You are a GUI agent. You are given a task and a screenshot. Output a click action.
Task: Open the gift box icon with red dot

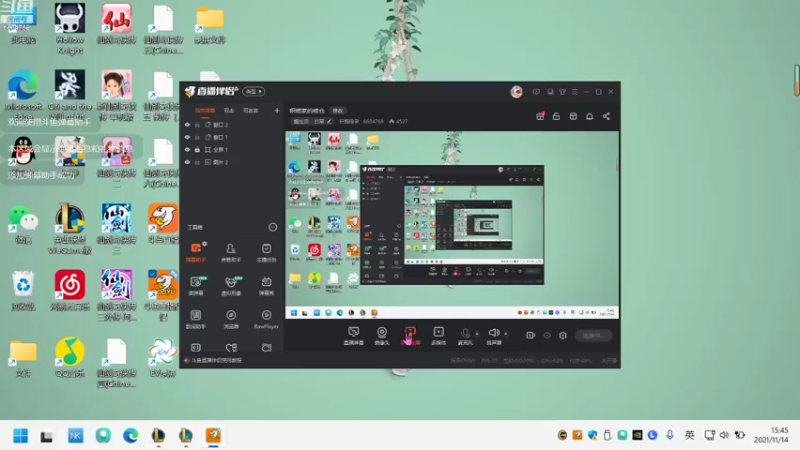click(x=540, y=116)
